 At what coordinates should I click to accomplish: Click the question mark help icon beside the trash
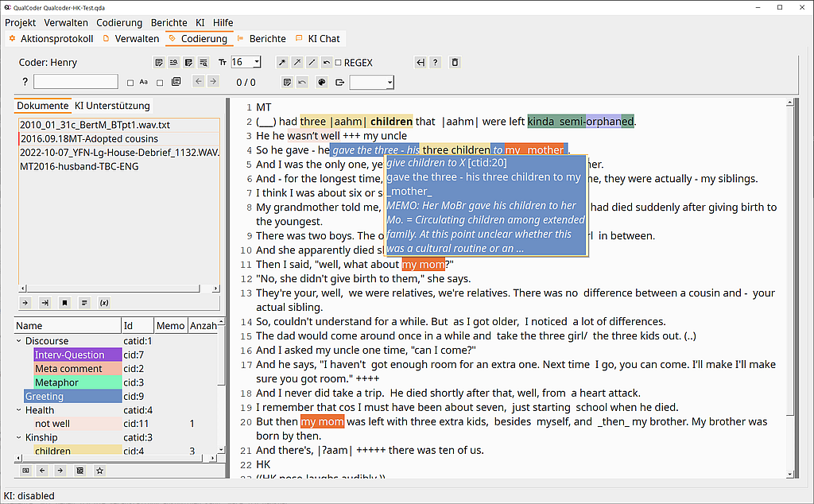(x=435, y=63)
